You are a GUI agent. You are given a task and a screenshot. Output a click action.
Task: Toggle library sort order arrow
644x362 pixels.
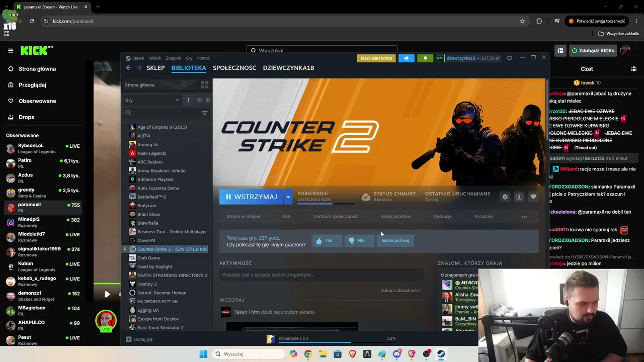coord(189,100)
